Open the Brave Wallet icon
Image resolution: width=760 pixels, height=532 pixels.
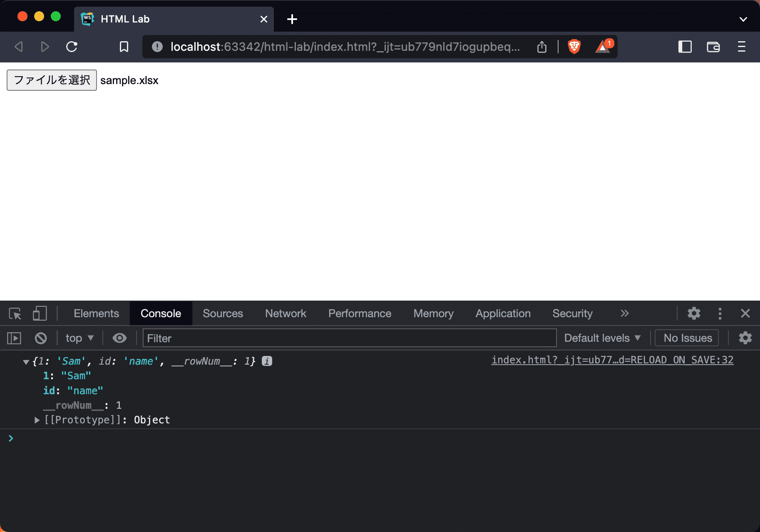coord(713,47)
